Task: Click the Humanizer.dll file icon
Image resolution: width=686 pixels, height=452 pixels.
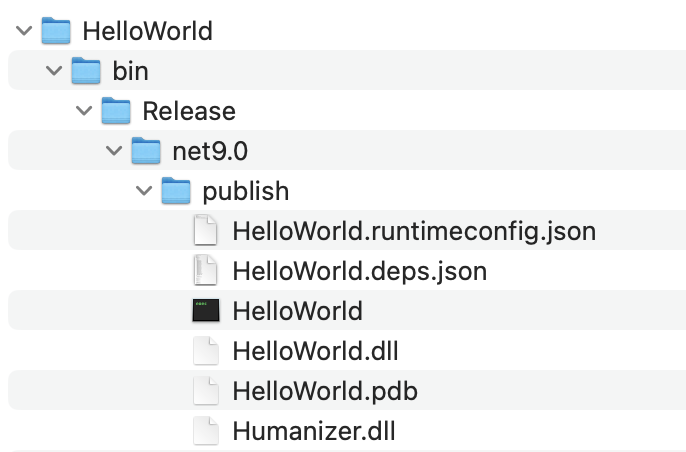Action: pos(205,431)
